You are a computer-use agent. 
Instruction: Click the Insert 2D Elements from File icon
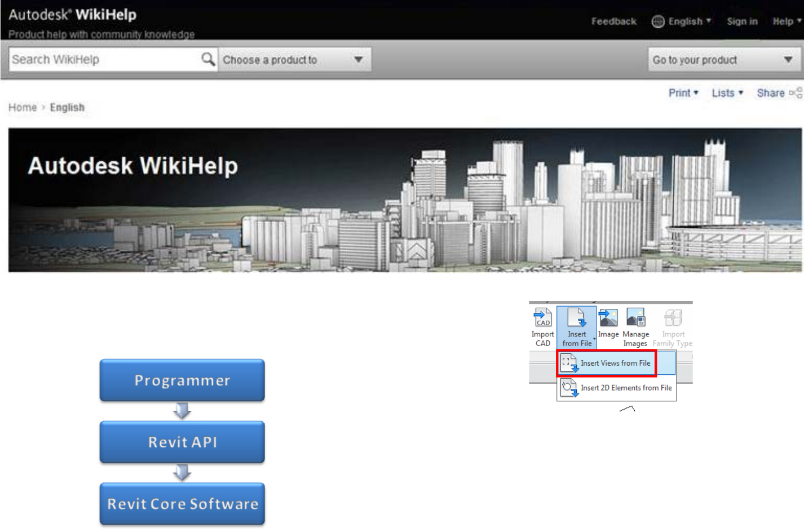click(x=569, y=388)
